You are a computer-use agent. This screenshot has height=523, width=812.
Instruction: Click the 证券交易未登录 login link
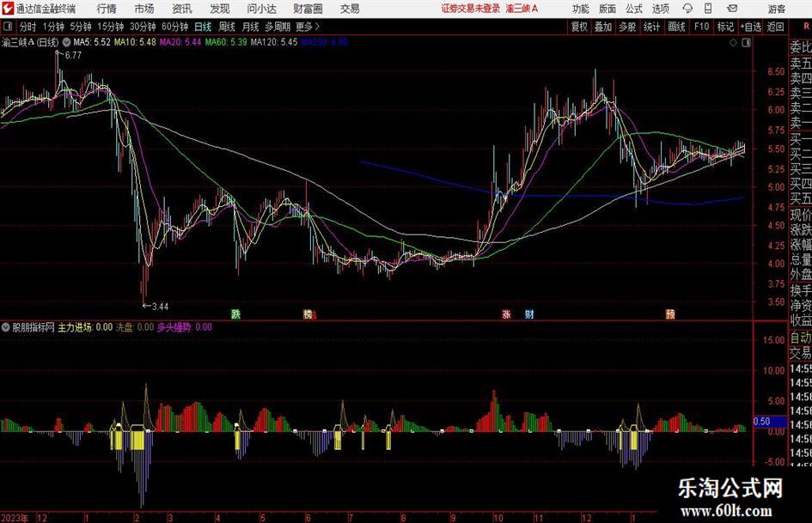[x=471, y=9]
